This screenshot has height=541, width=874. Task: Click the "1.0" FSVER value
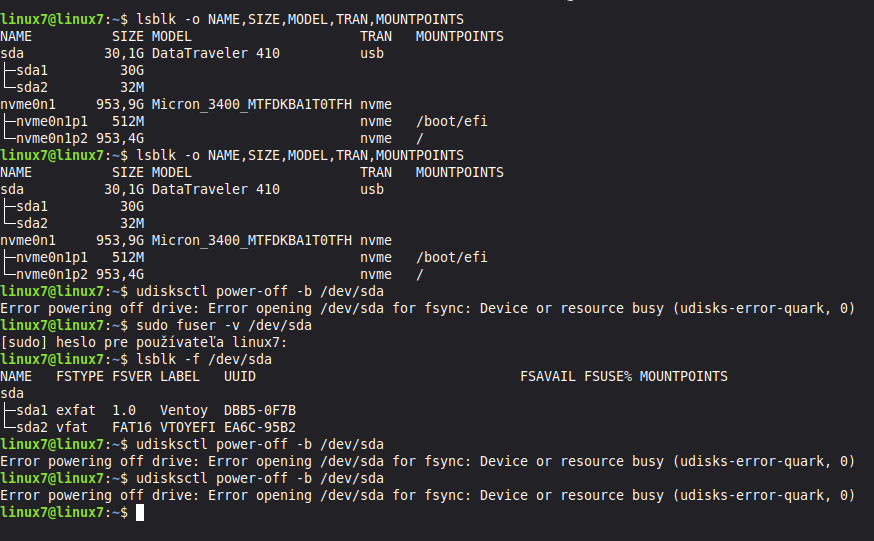click(124, 411)
